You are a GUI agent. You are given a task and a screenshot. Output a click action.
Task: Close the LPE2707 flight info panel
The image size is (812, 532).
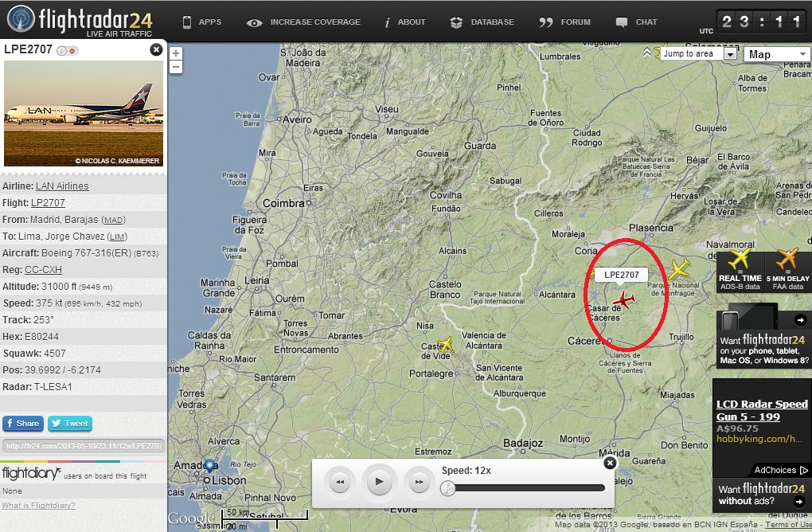point(156,49)
